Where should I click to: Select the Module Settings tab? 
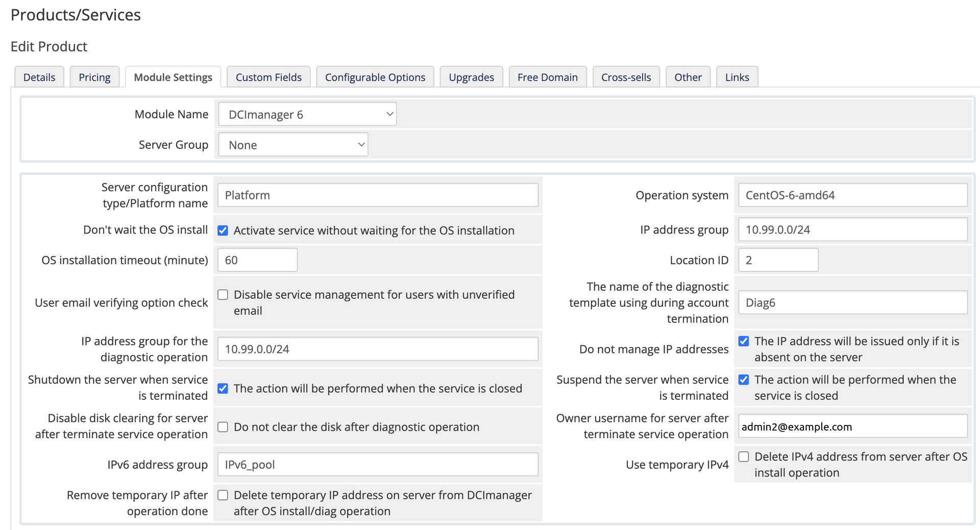(x=173, y=77)
